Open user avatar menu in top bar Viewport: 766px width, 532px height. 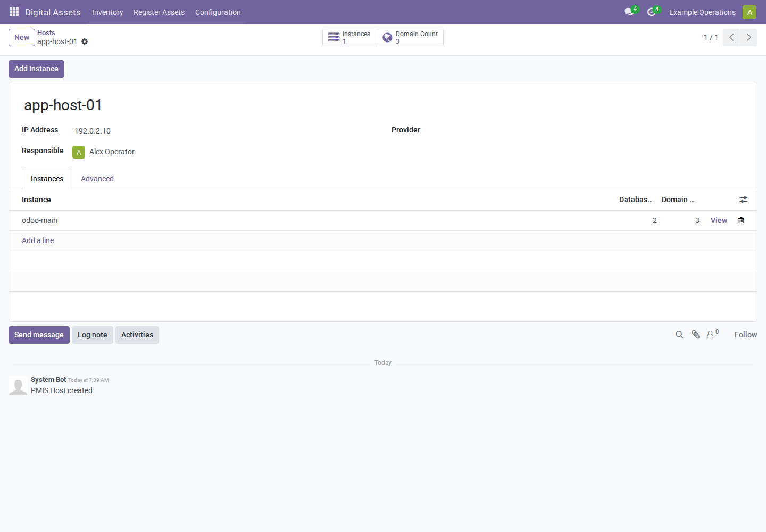(x=750, y=12)
